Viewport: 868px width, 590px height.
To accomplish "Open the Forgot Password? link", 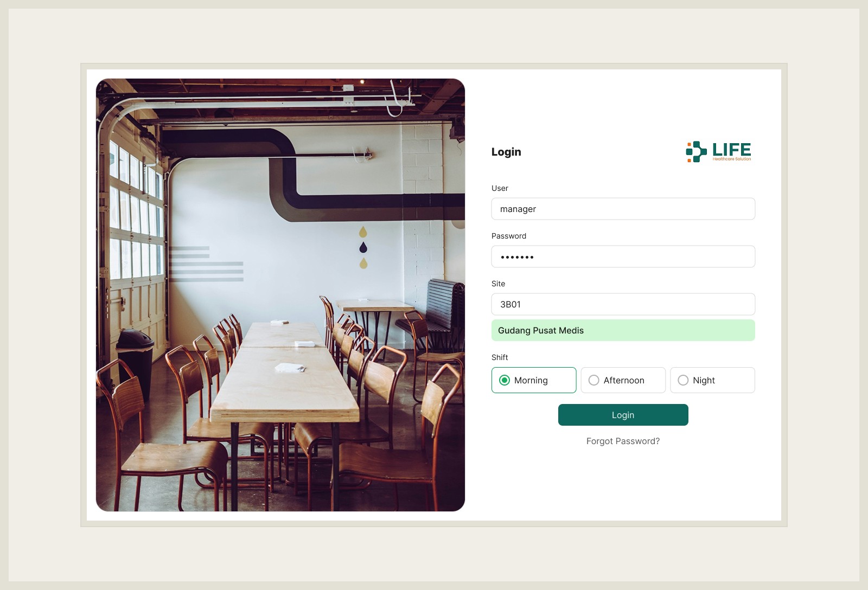I will point(623,441).
